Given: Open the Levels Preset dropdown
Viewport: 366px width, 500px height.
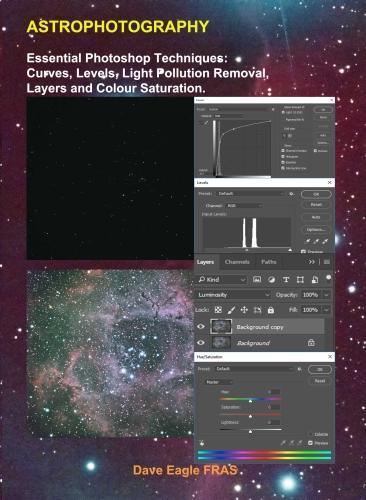Looking at the screenshot, I should click(x=250, y=194).
